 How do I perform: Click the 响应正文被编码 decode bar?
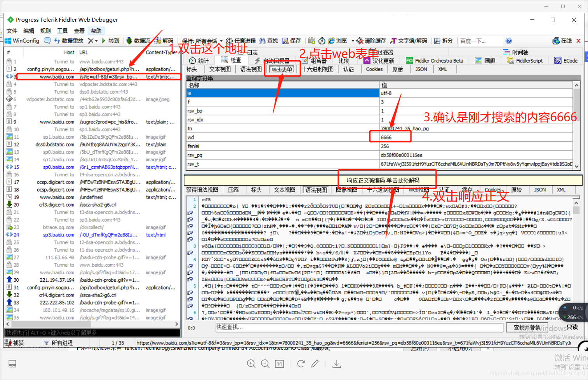point(383,180)
